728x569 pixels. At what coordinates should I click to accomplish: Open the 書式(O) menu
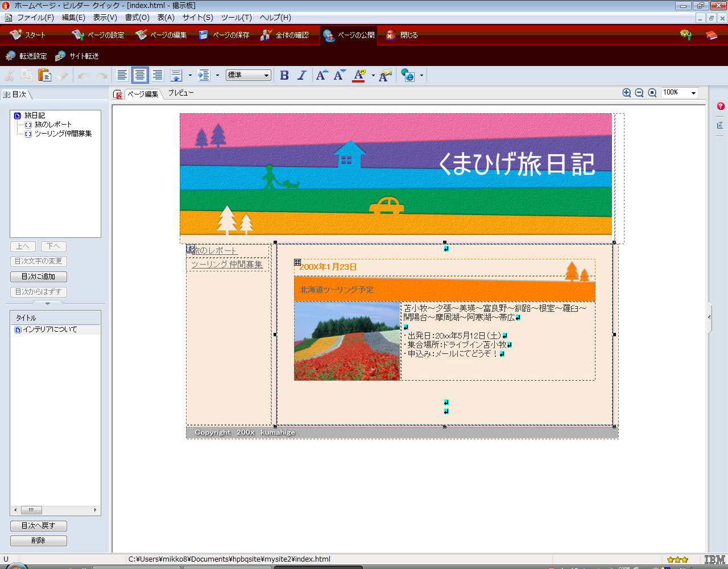(137, 18)
